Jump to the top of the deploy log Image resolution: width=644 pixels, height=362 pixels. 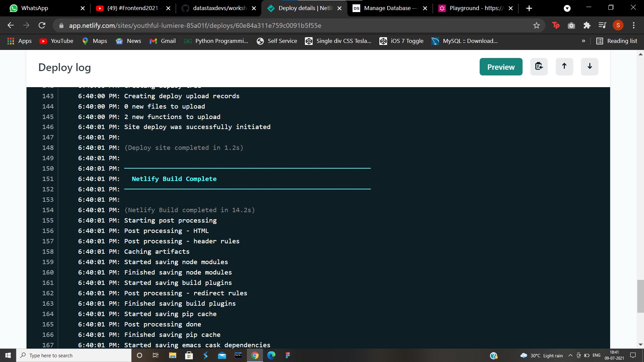(x=565, y=67)
